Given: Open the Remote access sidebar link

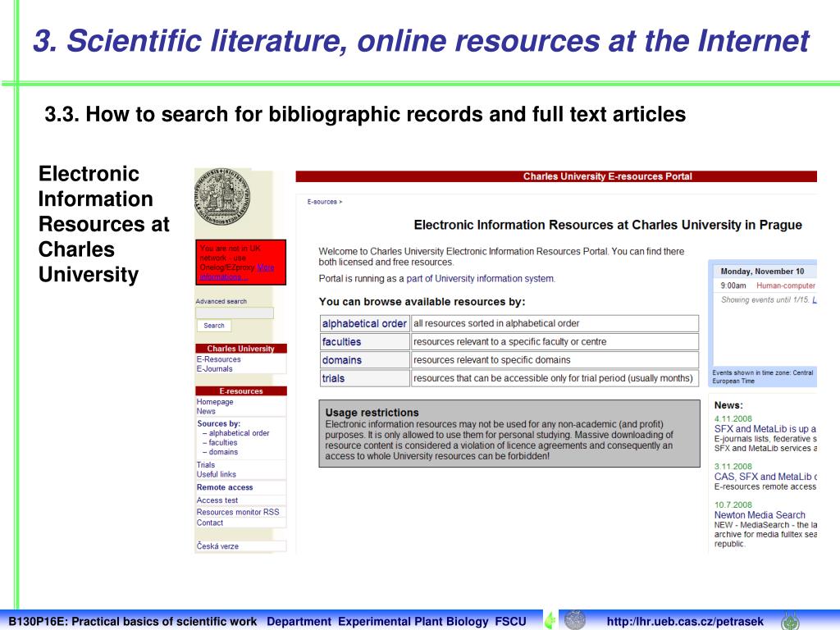Looking at the screenshot, I should [x=225, y=487].
